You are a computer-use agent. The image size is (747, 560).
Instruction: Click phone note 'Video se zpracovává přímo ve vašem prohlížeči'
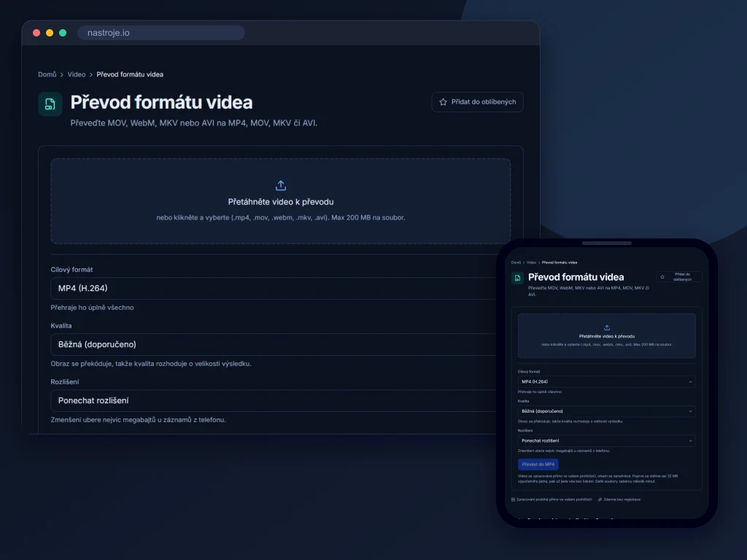tap(598, 478)
